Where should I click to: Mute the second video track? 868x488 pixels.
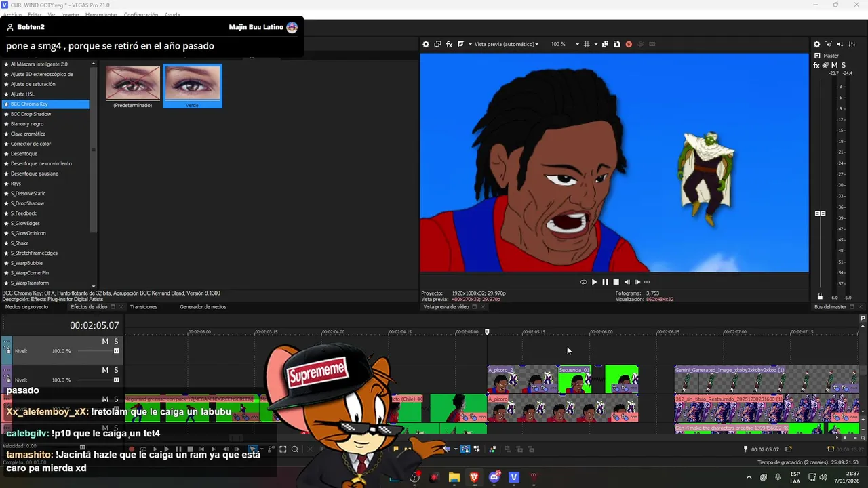(x=105, y=370)
